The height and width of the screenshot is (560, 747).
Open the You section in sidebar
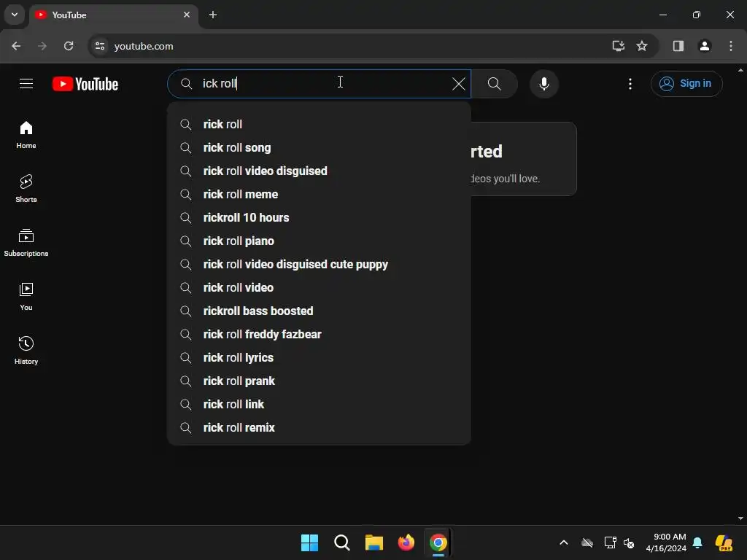(26, 296)
